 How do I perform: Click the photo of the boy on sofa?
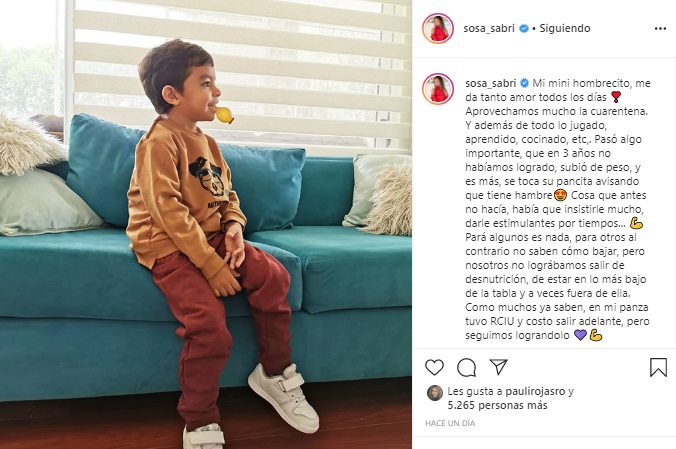coord(206,224)
